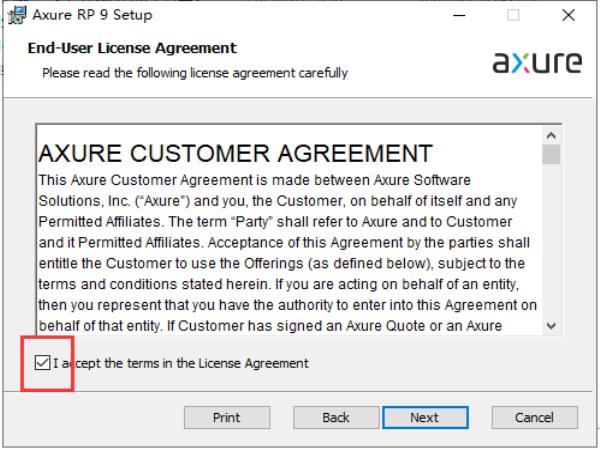Uncheck the accept license terms checkbox
The width and height of the screenshot is (600, 450).
(42, 363)
